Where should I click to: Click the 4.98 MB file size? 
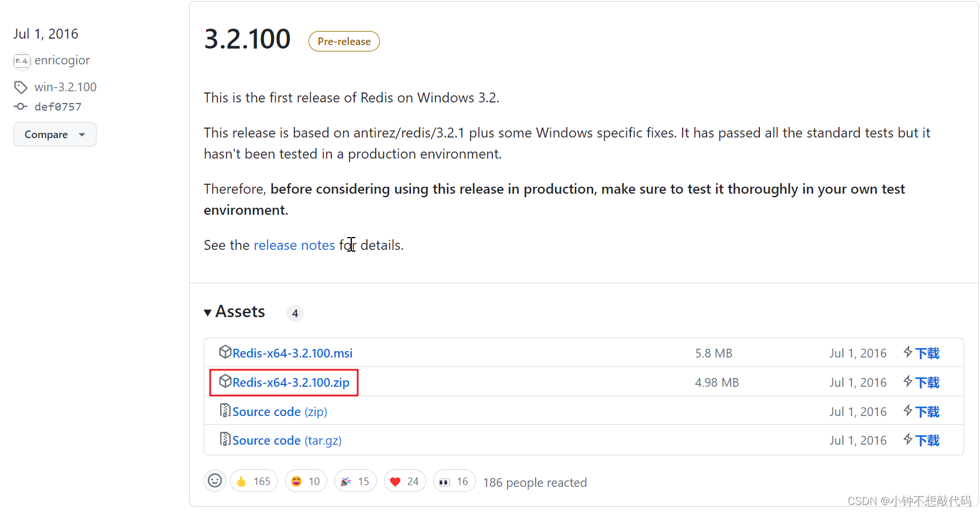point(717,383)
